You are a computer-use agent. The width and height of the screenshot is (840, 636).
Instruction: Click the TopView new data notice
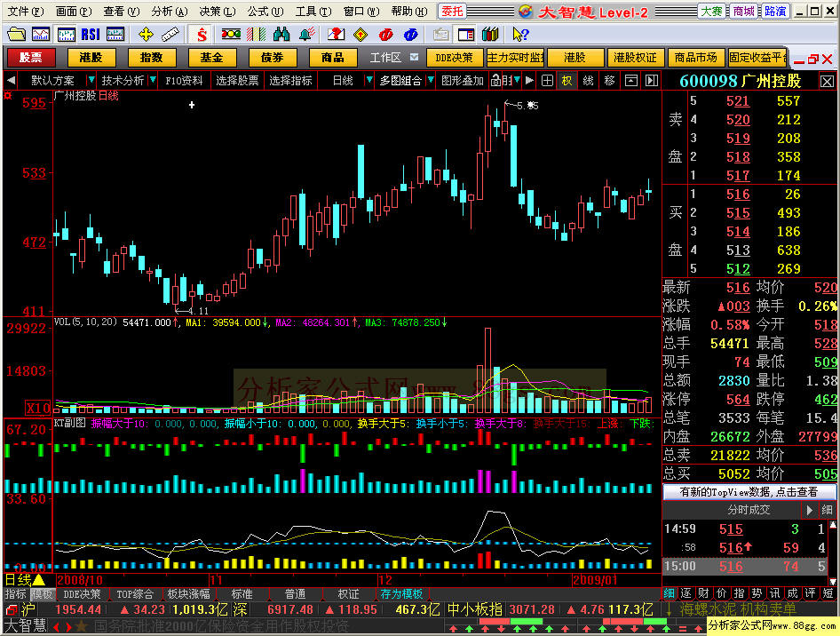point(749,491)
